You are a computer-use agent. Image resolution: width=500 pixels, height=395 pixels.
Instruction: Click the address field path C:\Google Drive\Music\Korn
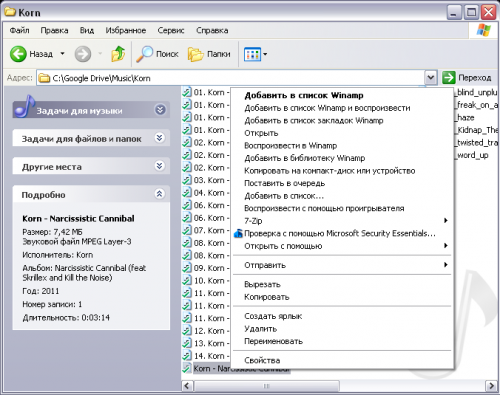coord(101,78)
